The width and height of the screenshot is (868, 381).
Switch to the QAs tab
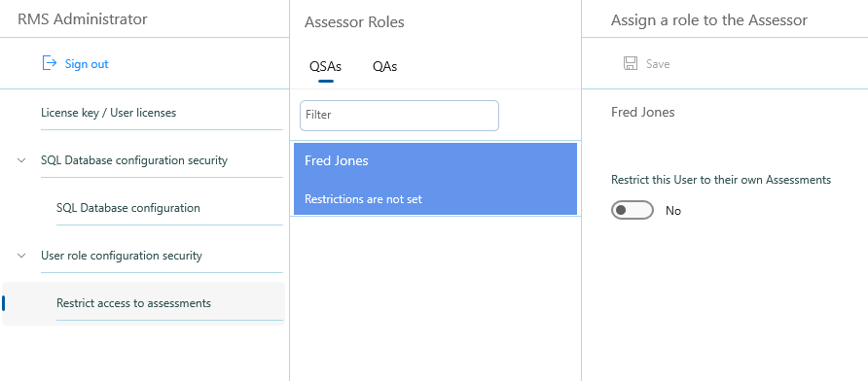(384, 67)
